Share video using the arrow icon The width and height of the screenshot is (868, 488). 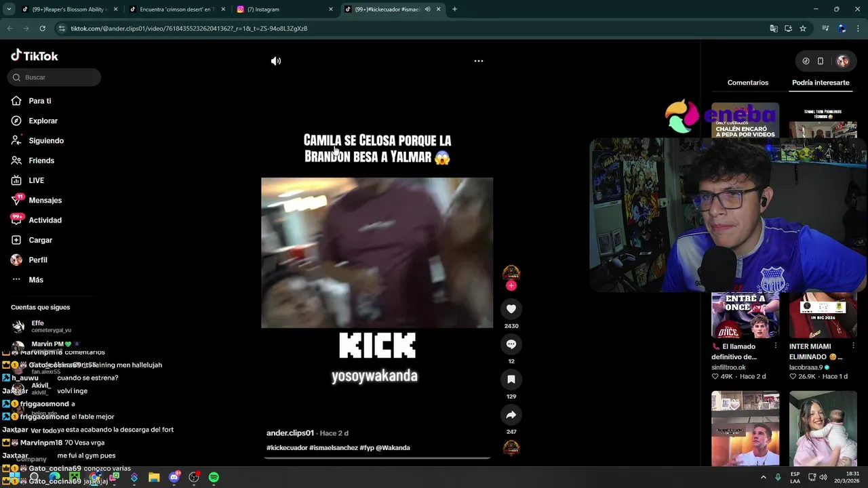(511, 415)
